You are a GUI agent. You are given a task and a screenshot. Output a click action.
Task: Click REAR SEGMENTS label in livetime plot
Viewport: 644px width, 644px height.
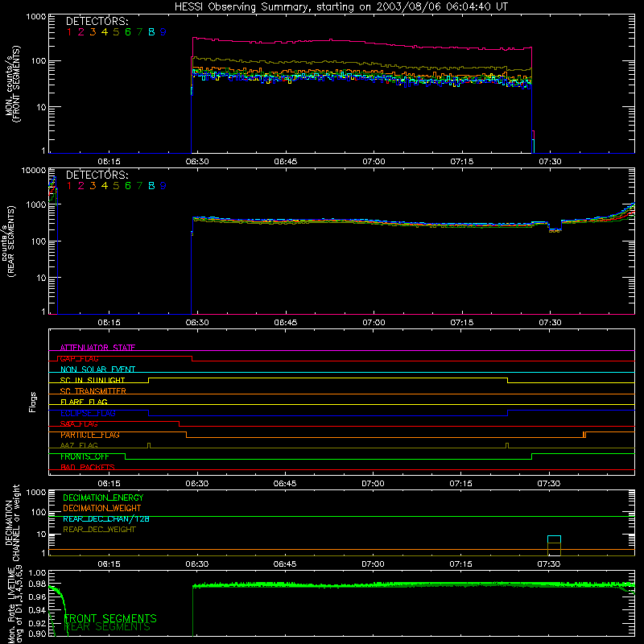click(x=107, y=627)
